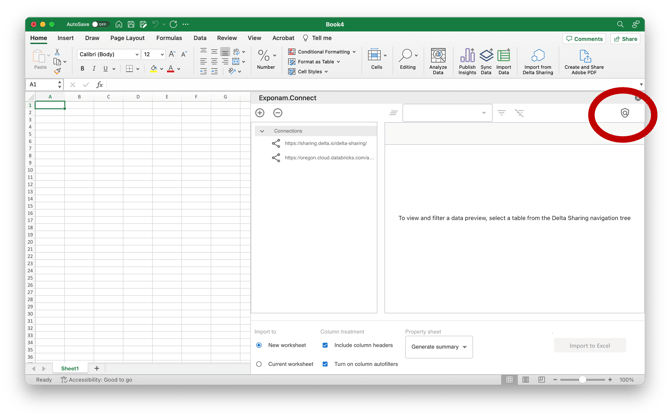Click the A1 name box
Viewport: 670px width, 418px height.
(44, 85)
